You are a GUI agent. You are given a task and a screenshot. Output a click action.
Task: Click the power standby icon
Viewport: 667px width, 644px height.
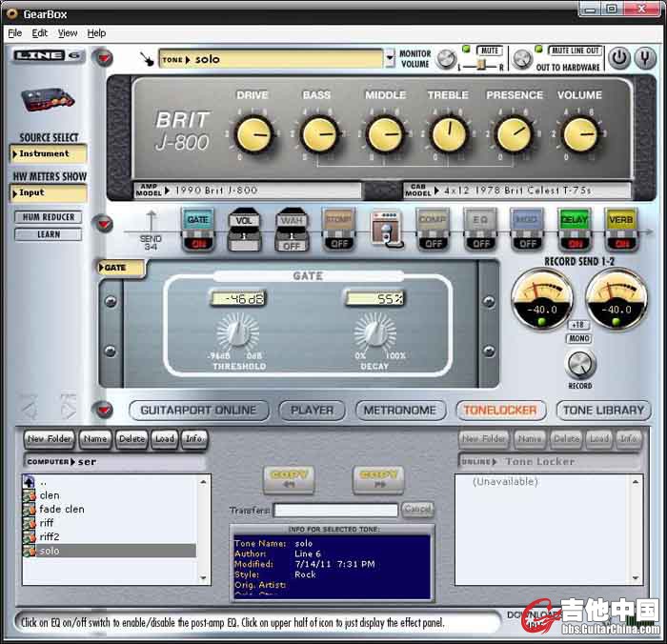coord(619,57)
